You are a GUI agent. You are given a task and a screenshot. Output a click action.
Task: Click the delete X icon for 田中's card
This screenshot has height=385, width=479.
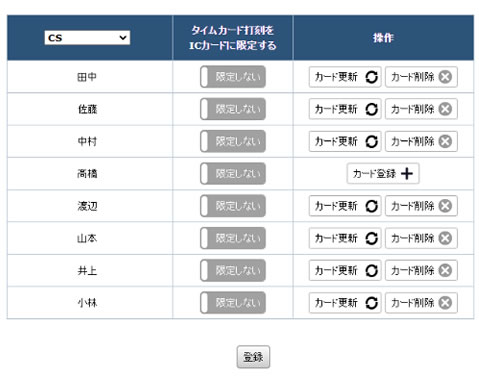pos(445,77)
